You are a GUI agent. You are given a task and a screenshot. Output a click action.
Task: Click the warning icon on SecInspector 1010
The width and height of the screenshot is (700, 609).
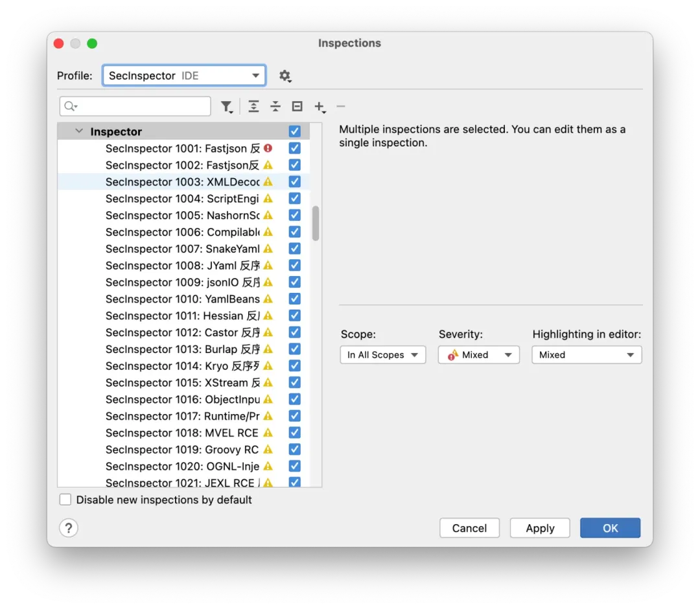point(268,299)
